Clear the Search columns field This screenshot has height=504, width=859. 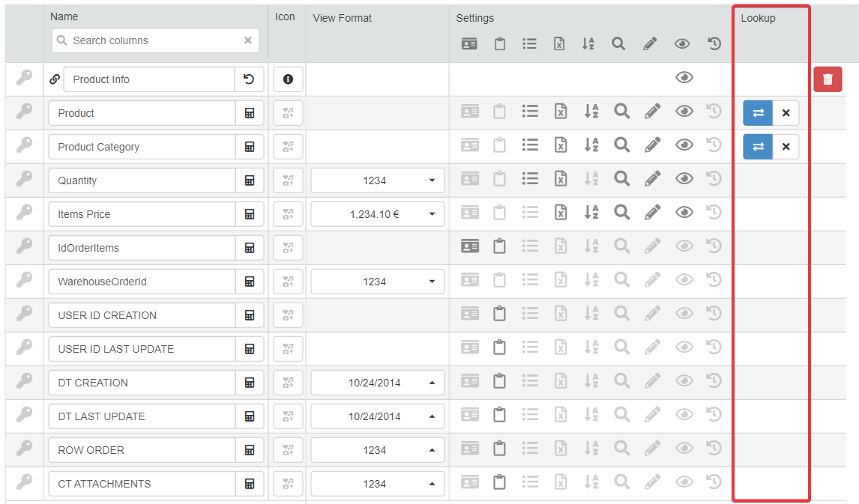tap(248, 40)
